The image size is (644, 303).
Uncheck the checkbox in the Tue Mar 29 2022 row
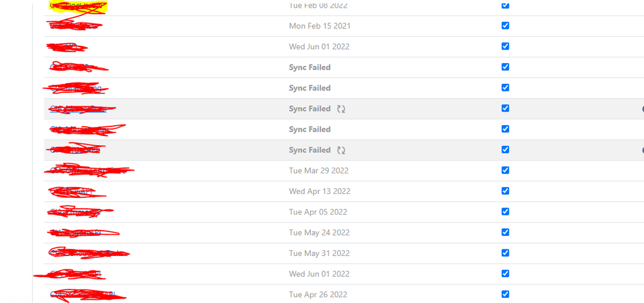505,170
